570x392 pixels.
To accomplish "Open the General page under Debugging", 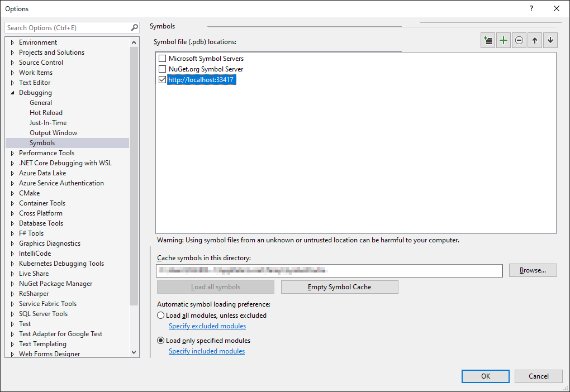I will pyautogui.click(x=41, y=103).
